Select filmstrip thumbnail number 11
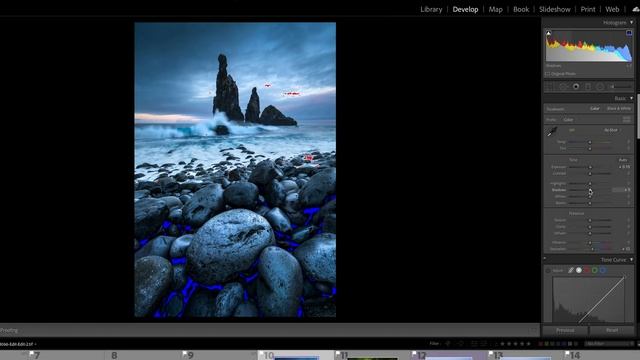Screen dimensions: 640x360 click(371, 355)
